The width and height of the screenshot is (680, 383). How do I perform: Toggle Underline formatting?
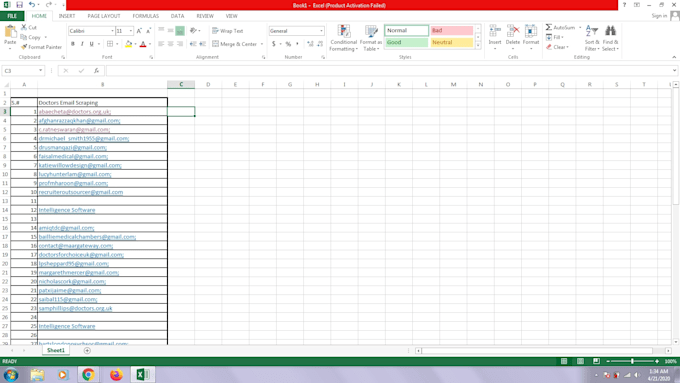click(x=92, y=44)
